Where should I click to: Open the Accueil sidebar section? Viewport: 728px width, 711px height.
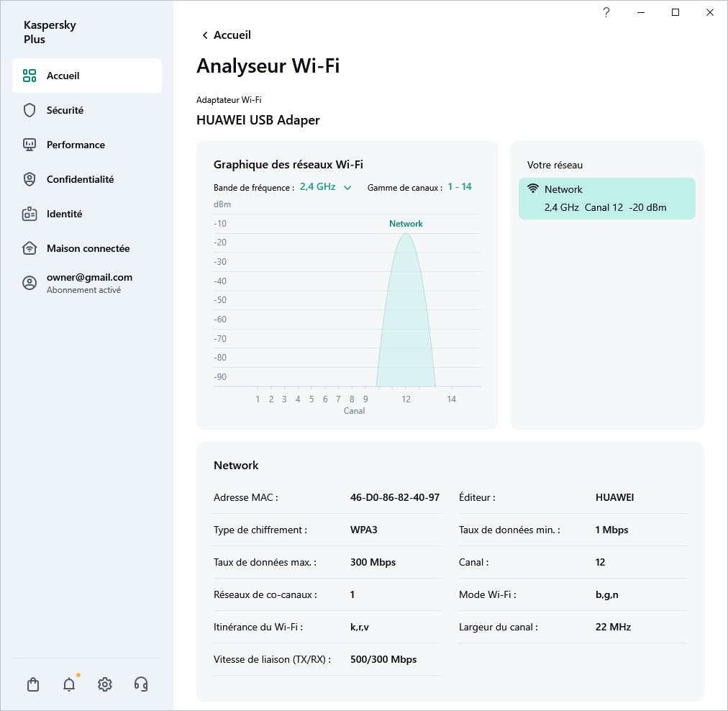(x=87, y=76)
